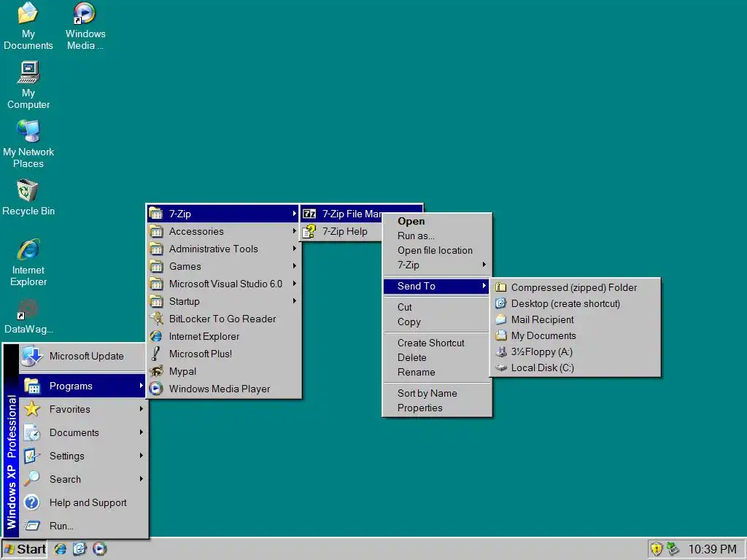Click the Favorites star icon in Start menu

point(32,409)
